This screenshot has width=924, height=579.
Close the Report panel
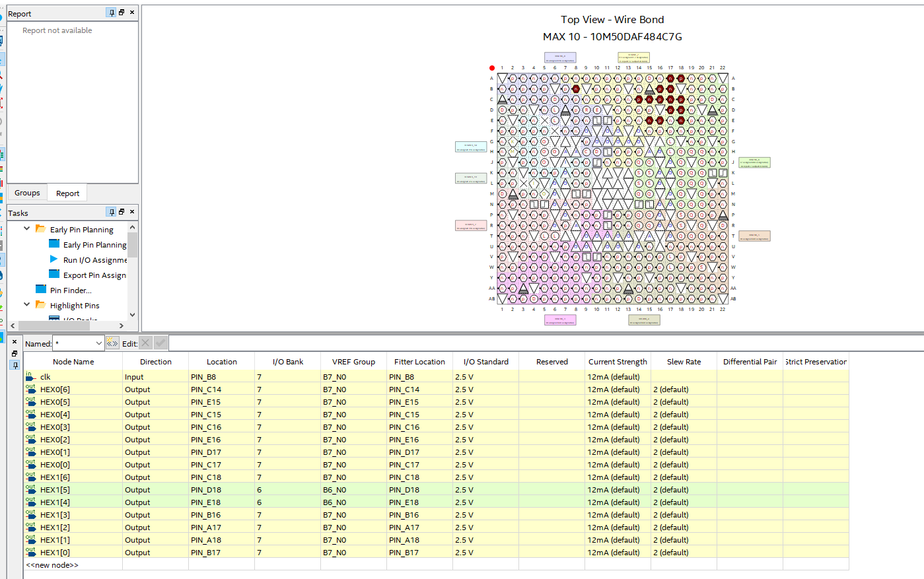point(132,13)
